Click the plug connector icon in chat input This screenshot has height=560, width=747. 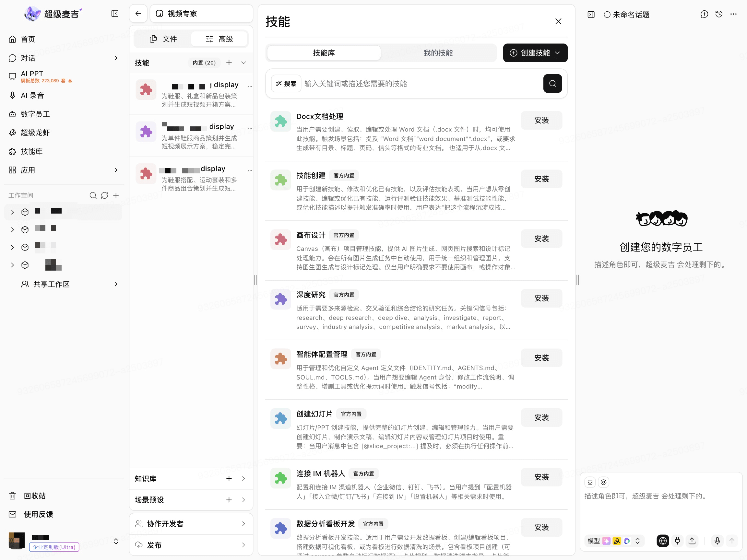(677, 541)
